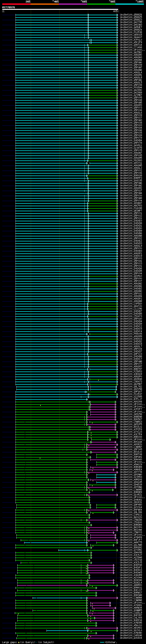This screenshot has height=644, width=146.
Task: Select hit label UniRef100_A9UGP0
Action: pyautogui.click(x=131, y=376)
